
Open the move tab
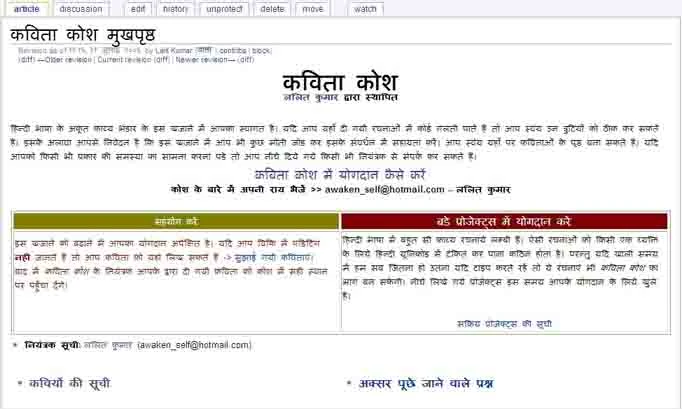(312, 9)
